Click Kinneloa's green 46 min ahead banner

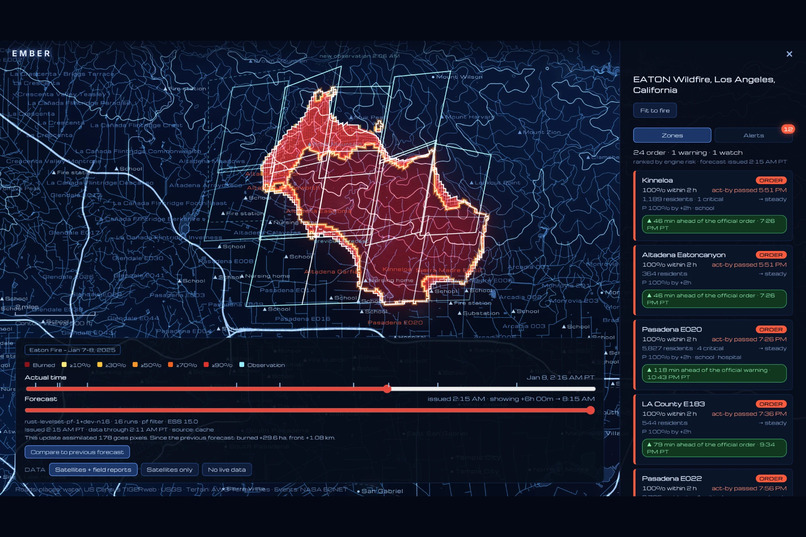714,224
